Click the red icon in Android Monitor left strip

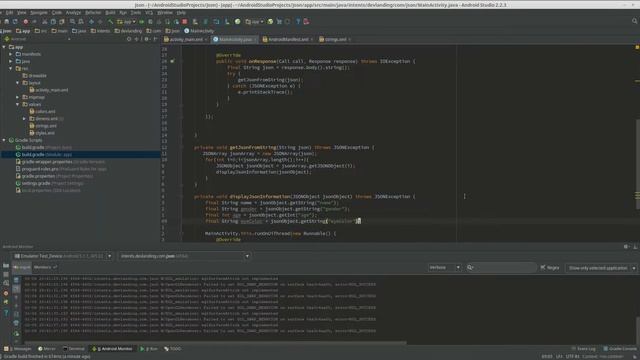6,293
